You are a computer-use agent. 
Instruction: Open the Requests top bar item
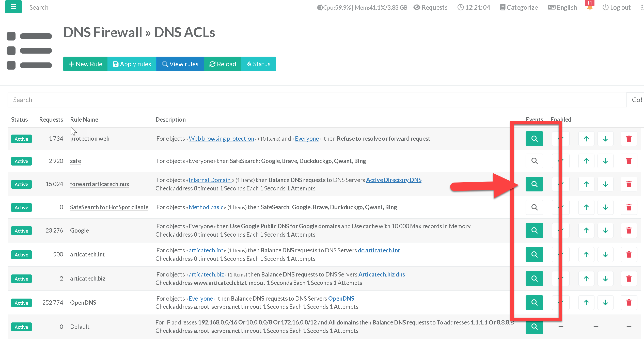click(431, 8)
